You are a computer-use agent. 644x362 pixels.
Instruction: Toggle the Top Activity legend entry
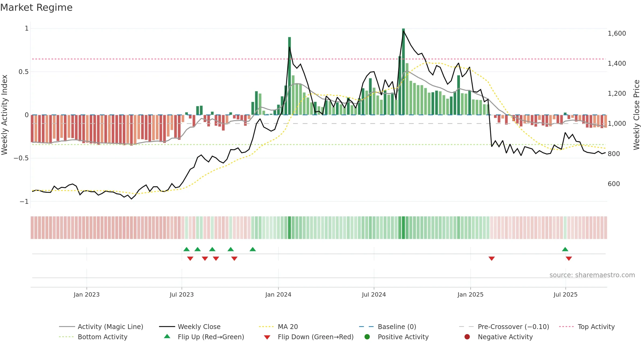tap(587, 327)
